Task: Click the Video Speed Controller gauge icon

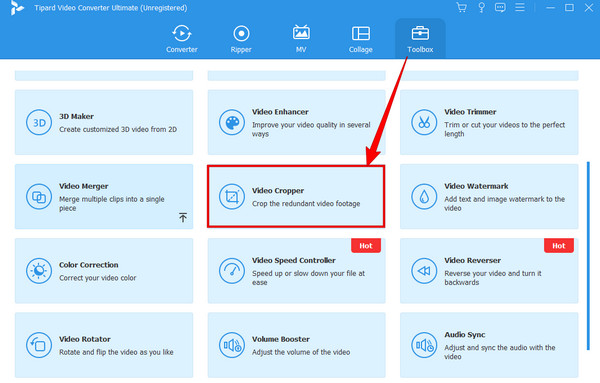Action: [x=232, y=271]
